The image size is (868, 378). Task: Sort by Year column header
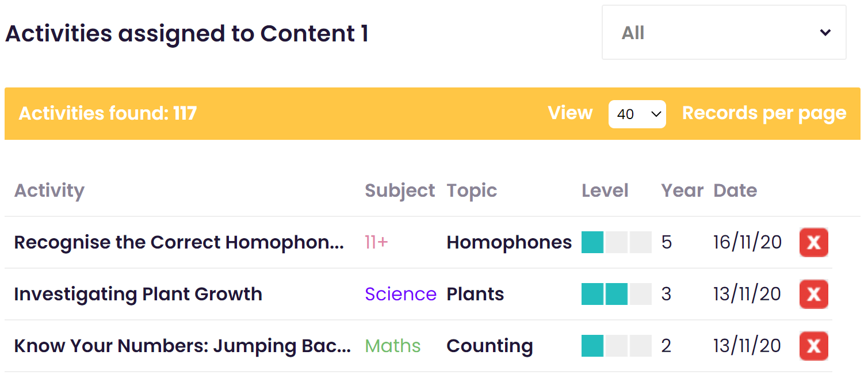(682, 190)
